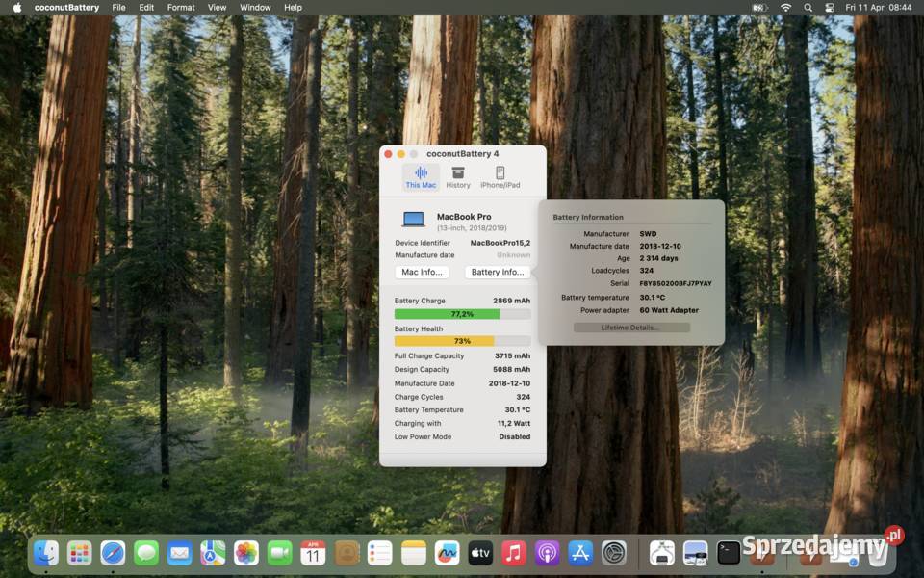Open the Window menu
This screenshot has height=578, width=924.
pos(255,8)
